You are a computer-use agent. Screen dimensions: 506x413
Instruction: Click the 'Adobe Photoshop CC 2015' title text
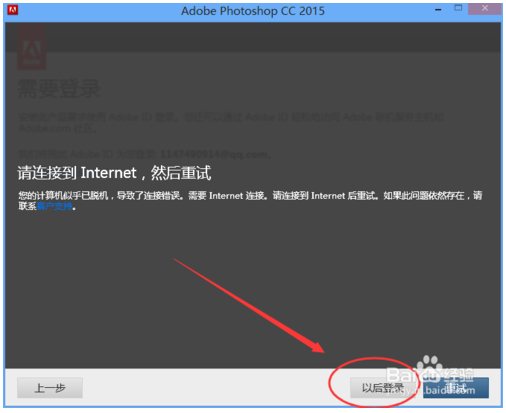tap(253, 11)
